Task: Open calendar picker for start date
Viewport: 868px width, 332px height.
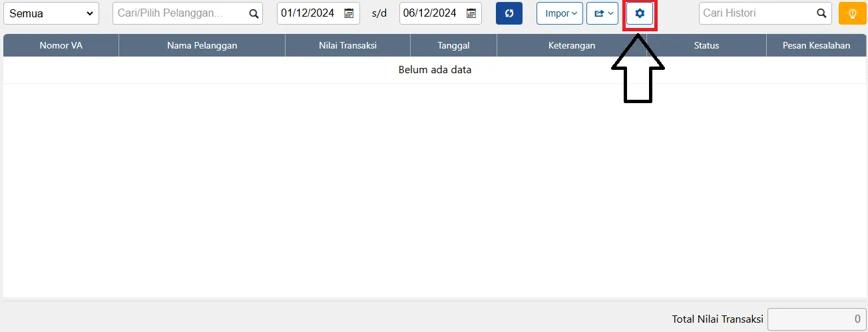Action: click(x=349, y=13)
